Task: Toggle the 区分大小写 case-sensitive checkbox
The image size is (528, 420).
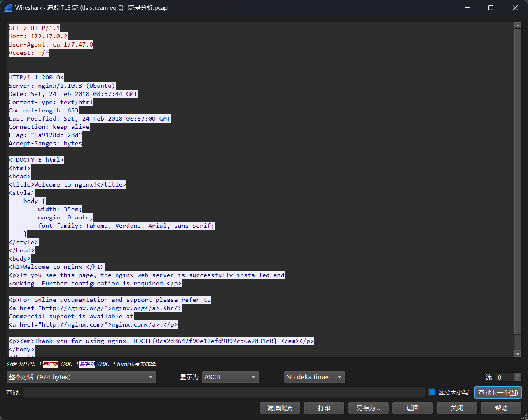Action: [x=432, y=392]
